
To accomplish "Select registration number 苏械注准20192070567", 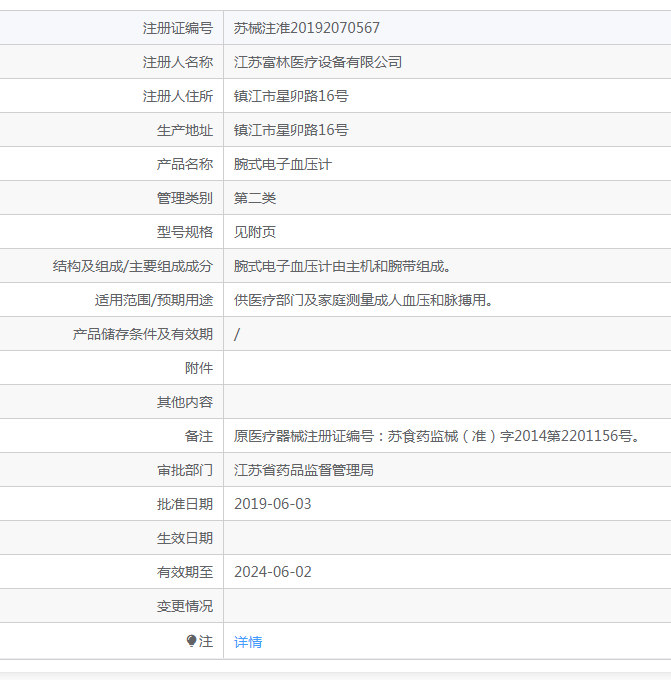I will tap(307, 28).
